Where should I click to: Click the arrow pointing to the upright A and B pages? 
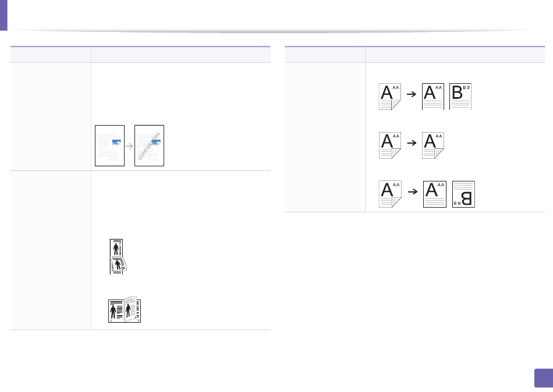point(411,94)
